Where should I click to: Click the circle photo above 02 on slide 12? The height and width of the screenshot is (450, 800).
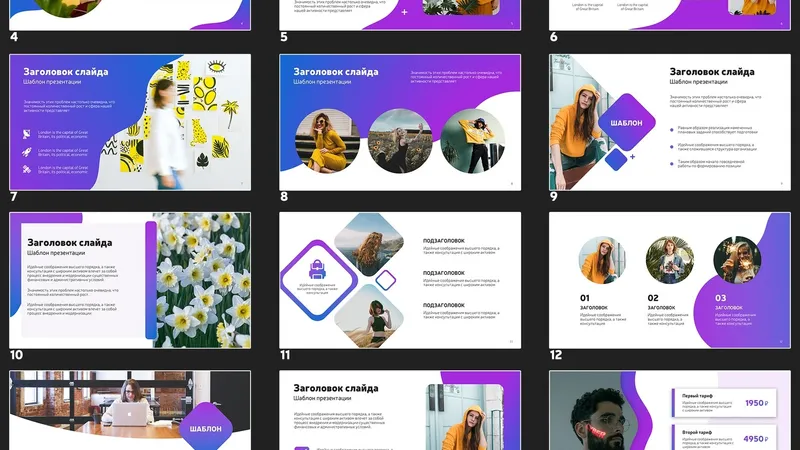670,260
